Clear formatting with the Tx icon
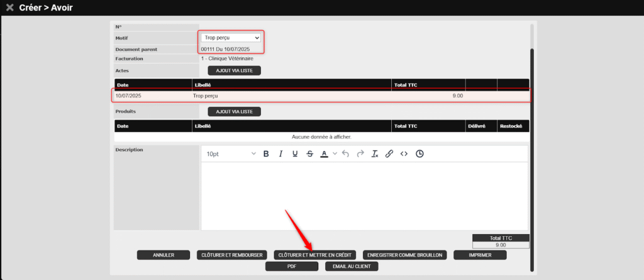The image size is (644, 280). click(x=375, y=154)
